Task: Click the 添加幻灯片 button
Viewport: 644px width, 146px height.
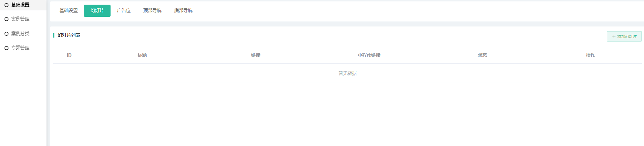Action: (x=624, y=36)
